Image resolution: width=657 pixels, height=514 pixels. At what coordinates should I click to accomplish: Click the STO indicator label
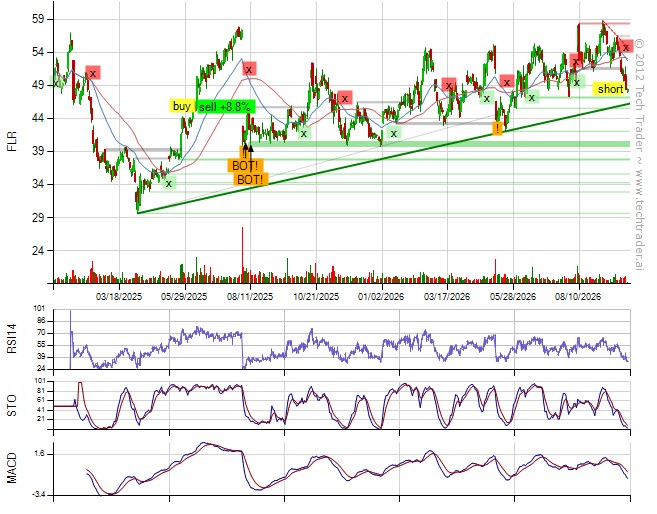click(x=12, y=405)
